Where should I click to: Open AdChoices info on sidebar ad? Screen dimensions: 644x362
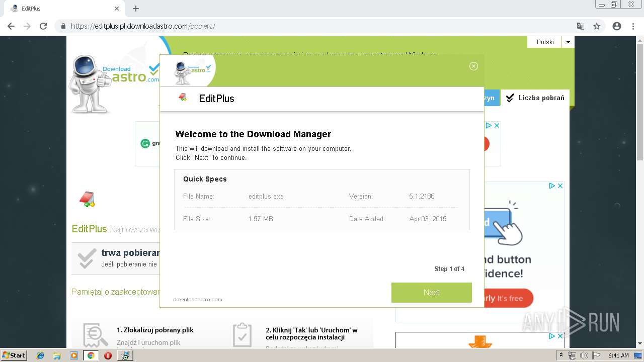(x=552, y=186)
